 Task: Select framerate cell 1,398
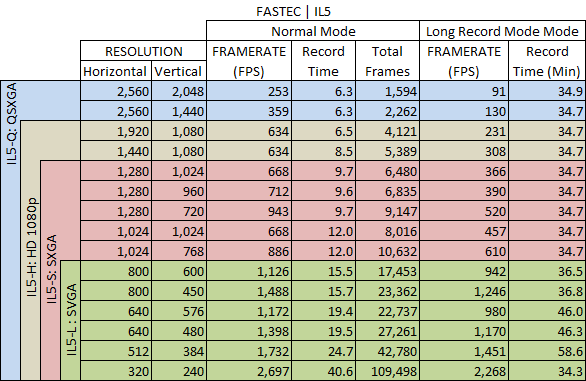[249, 331]
